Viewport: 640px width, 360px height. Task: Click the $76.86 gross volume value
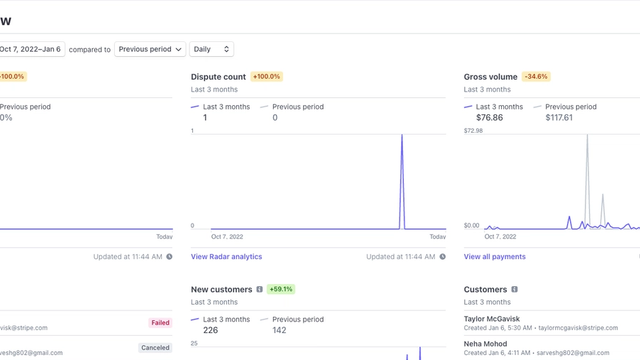tap(489, 118)
